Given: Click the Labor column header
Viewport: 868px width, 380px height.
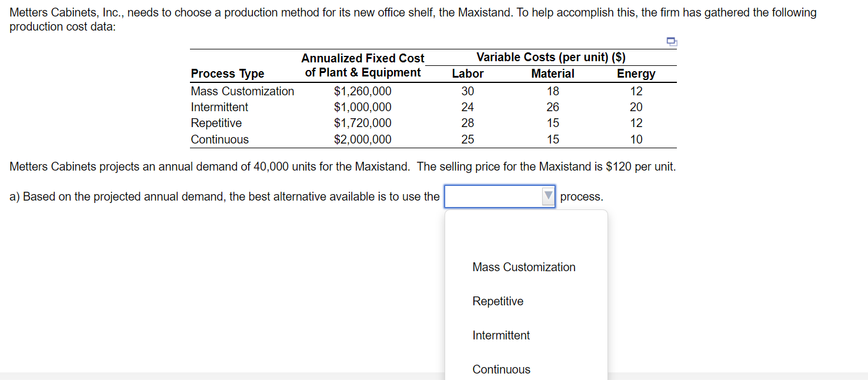Looking at the screenshot, I should coord(468,74).
